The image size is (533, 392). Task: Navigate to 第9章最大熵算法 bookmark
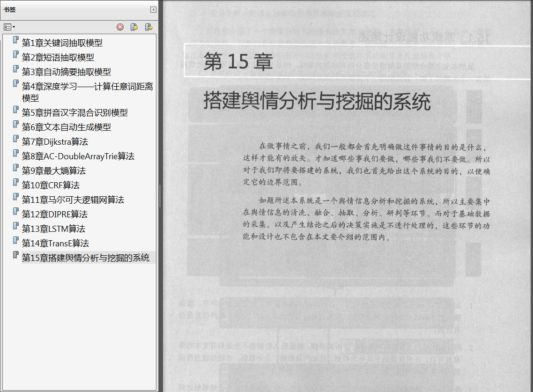54,170
